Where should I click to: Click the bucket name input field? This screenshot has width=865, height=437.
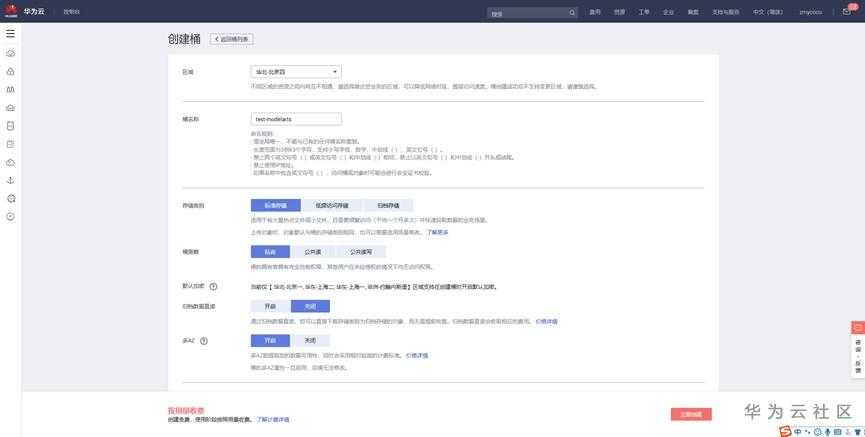coord(296,119)
